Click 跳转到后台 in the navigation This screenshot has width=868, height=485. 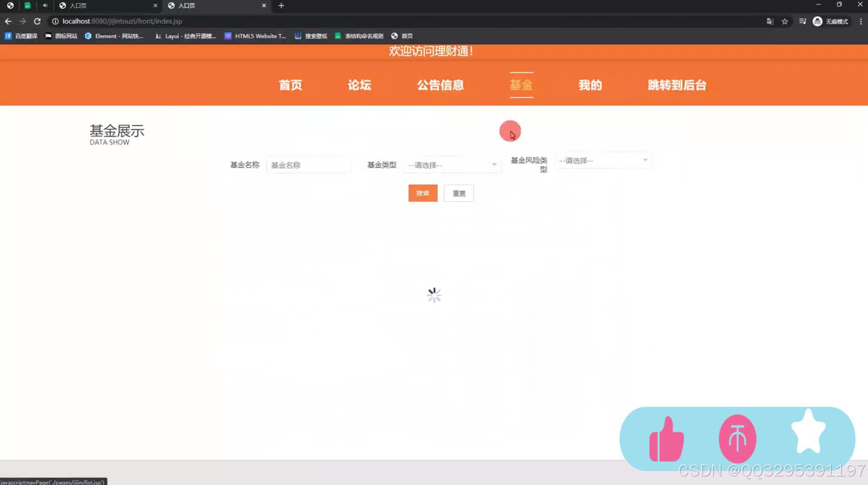coord(677,85)
